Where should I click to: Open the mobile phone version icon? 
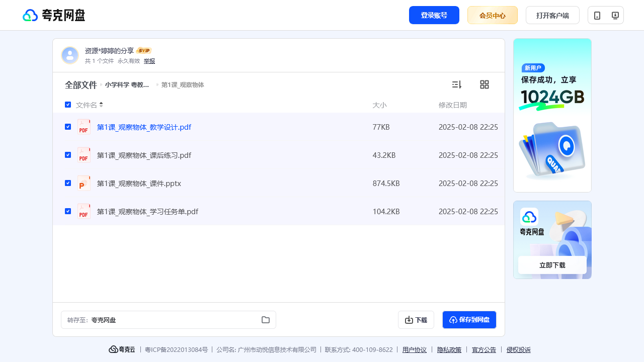click(597, 15)
